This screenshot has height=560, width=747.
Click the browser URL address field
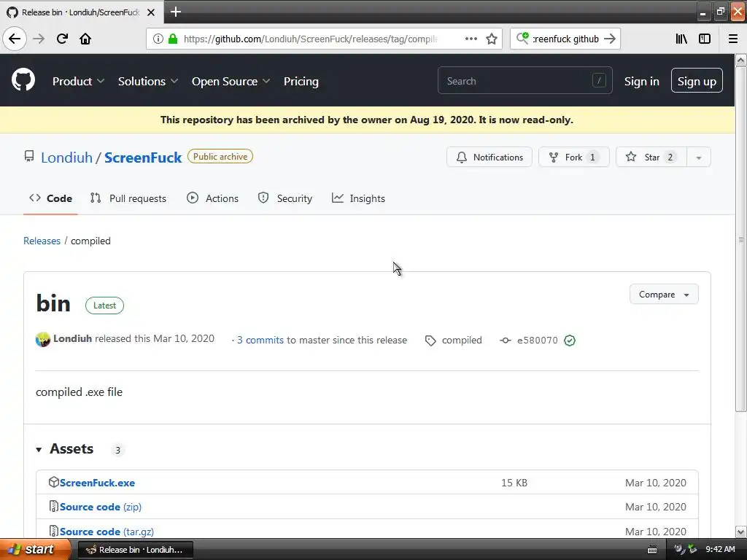(x=309, y=39)
